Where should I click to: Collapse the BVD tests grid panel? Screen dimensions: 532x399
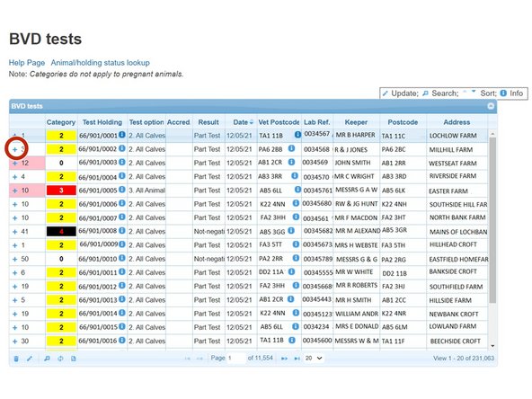pyautogui.click(x=491, y=106)
